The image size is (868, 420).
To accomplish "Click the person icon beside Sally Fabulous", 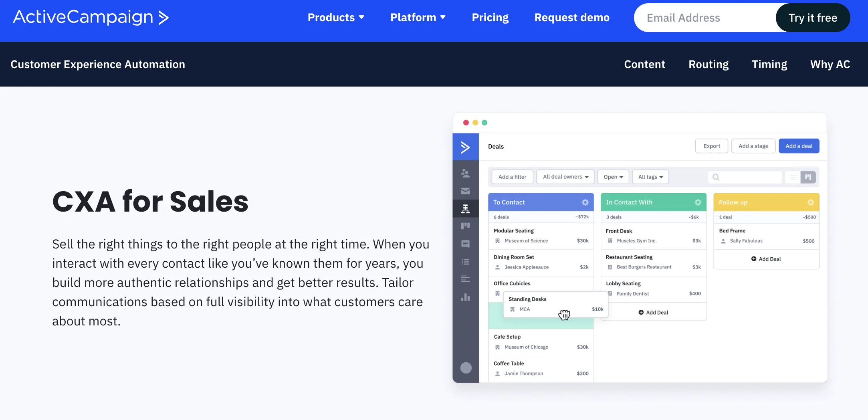I will pyautogui.click(x=723, y=241).
